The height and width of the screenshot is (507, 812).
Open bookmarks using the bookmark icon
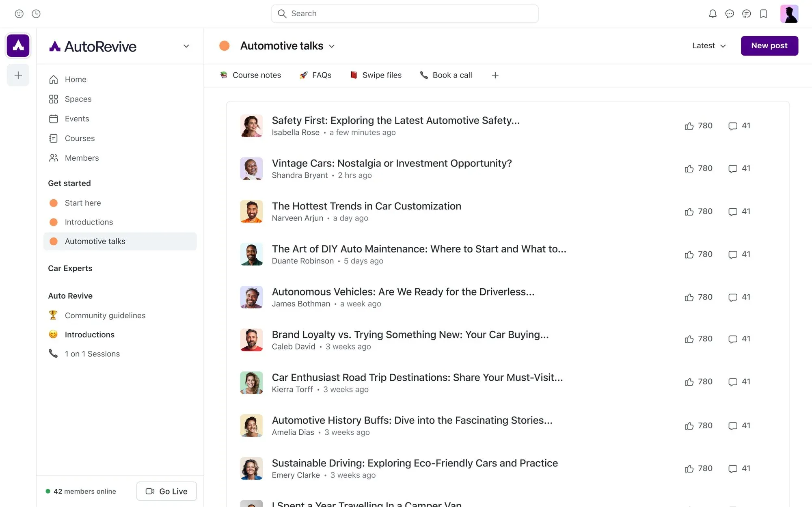pos(764,13)
